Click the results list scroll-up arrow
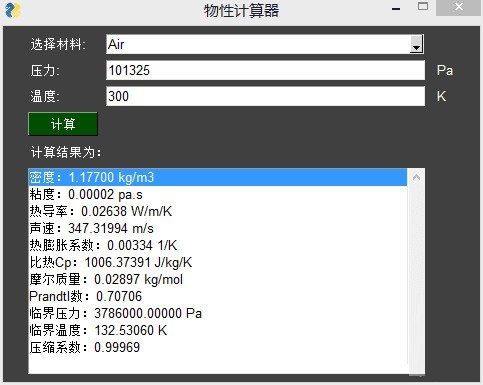The width and height of the screenshot is (483, 385). pos(416,177)
